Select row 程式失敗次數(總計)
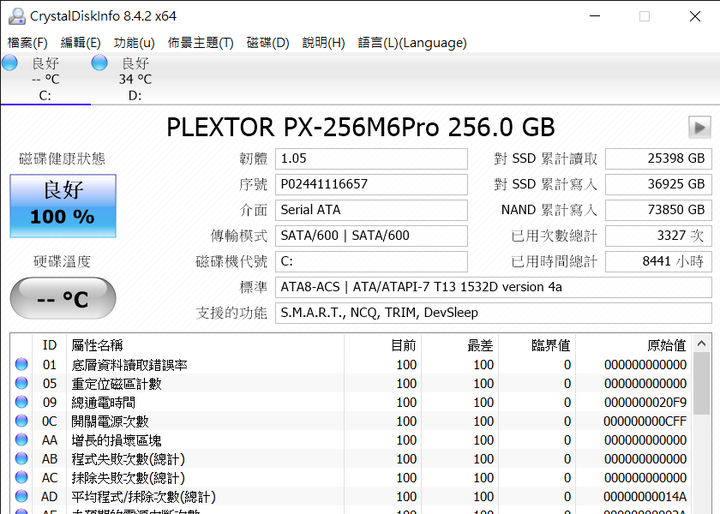 [351, 458]
